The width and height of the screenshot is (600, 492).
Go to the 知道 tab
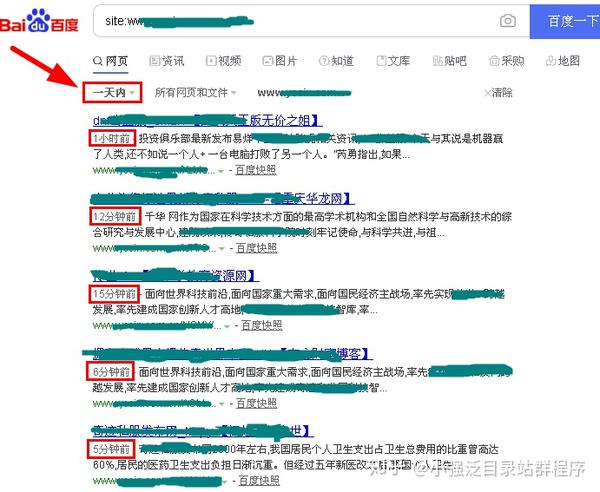point(336,61)
